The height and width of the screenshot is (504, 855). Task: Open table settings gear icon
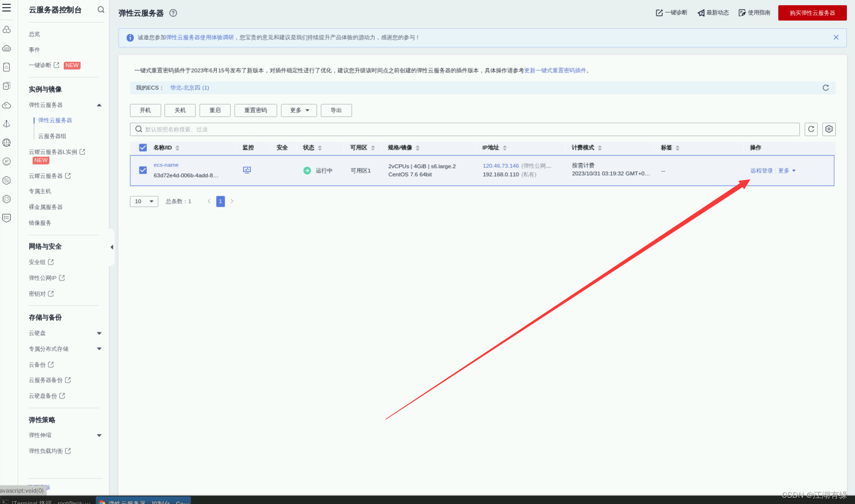tap(829, 129)
